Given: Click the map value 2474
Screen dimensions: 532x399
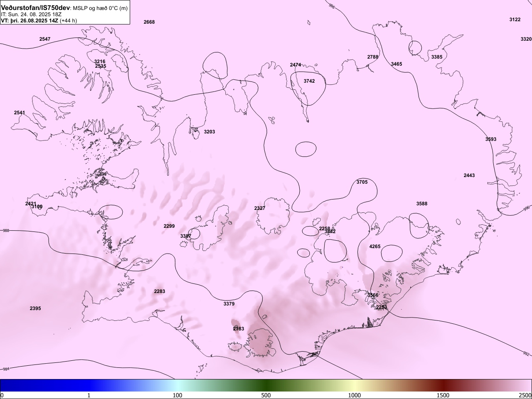Looking at the screenshot, I should [x=296, y=65].
